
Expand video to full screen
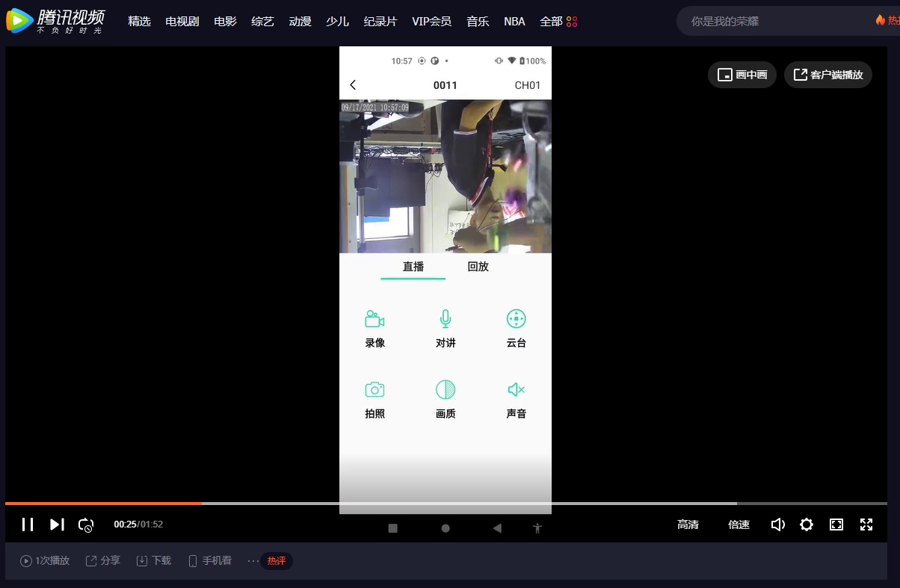(x=866, y=524)
